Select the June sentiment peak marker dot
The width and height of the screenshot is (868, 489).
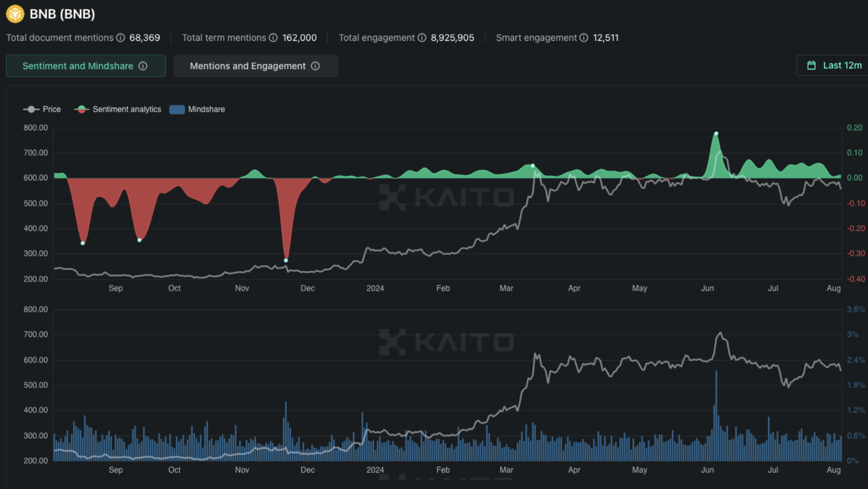[716, 133]
